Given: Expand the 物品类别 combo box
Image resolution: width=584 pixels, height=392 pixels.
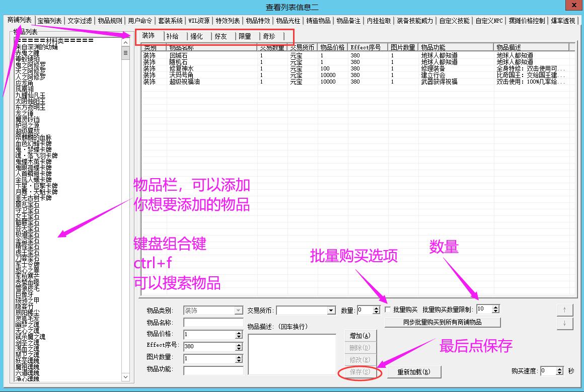Looking at the screenshot, I should click(239, 310).
